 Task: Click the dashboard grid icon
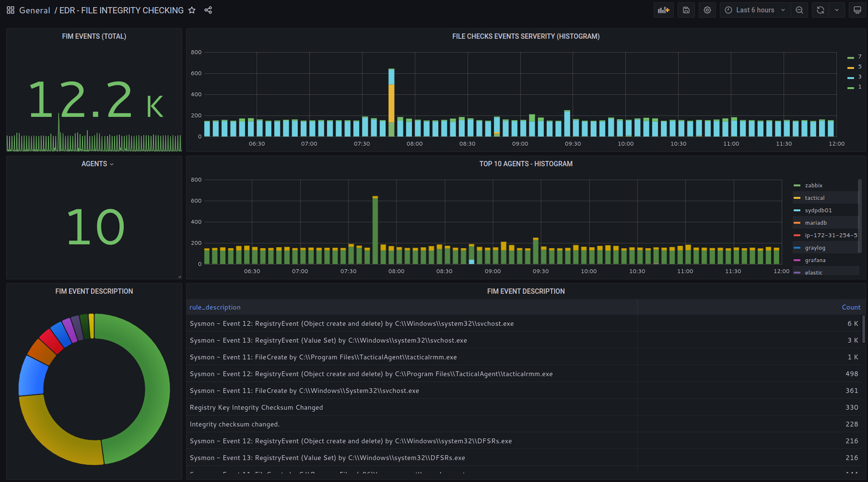click(10, 10)
